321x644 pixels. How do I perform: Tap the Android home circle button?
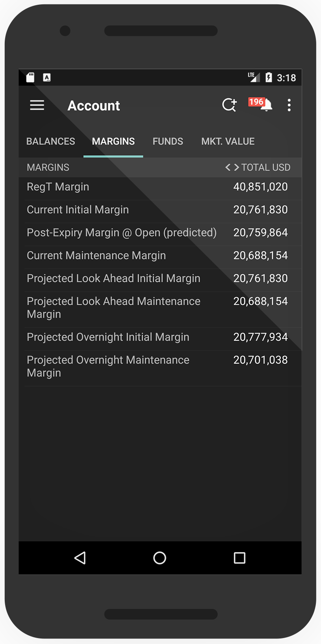pyautogui.click(x=160, y=558)
